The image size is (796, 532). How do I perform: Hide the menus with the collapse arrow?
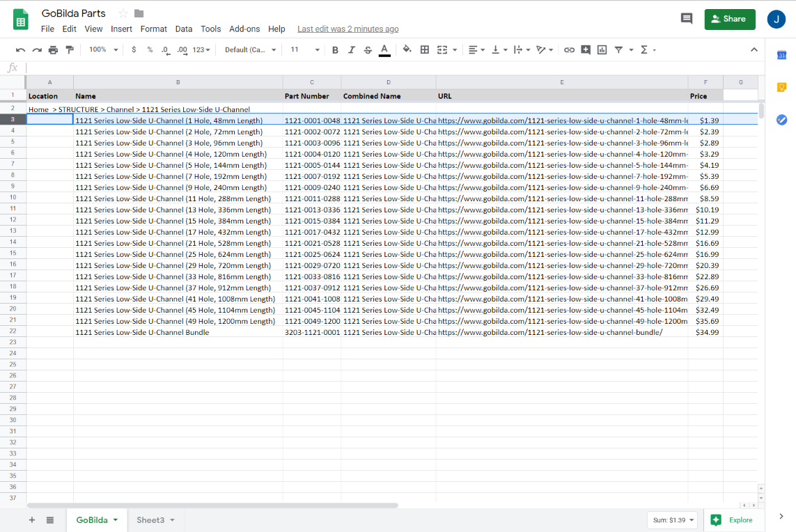pyautogui.click(x=754, y=49)
